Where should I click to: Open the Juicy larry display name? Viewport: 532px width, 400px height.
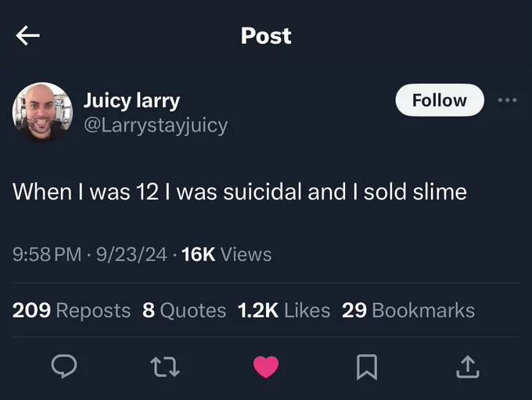tap(131, 100)
